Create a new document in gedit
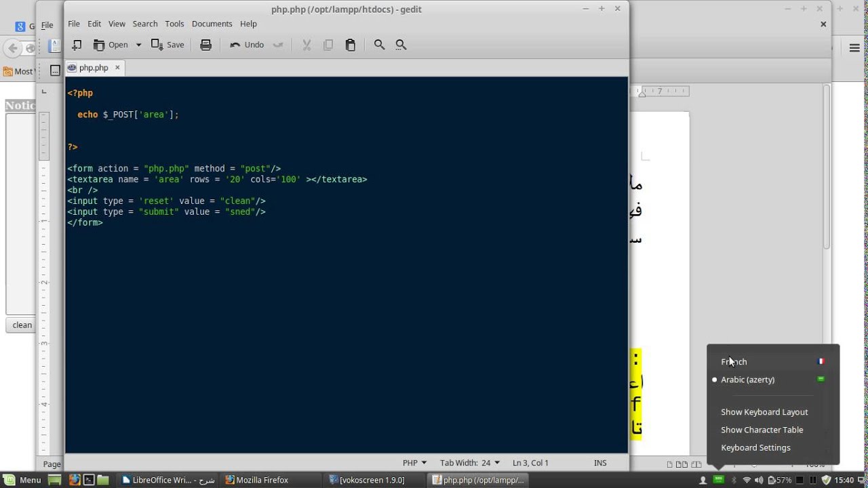 pyautogui.click(x=77, y=45)
